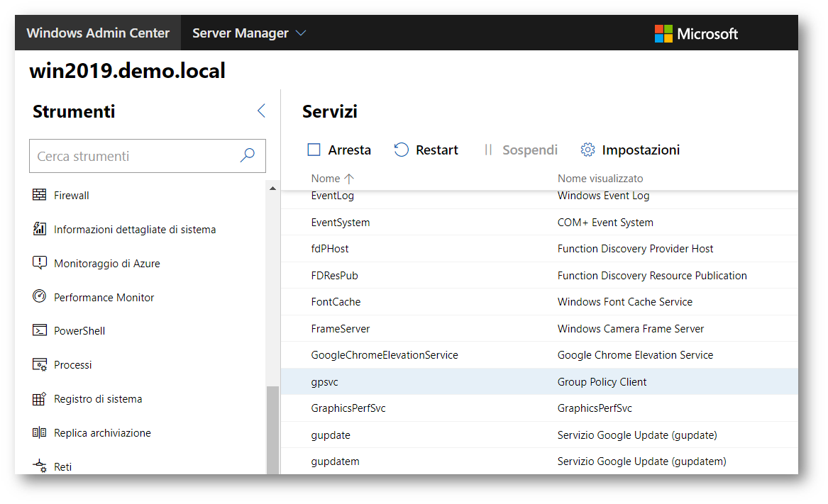
Task: Click the search magnifier in Cerca strumenti
Action: pos(248,155)
